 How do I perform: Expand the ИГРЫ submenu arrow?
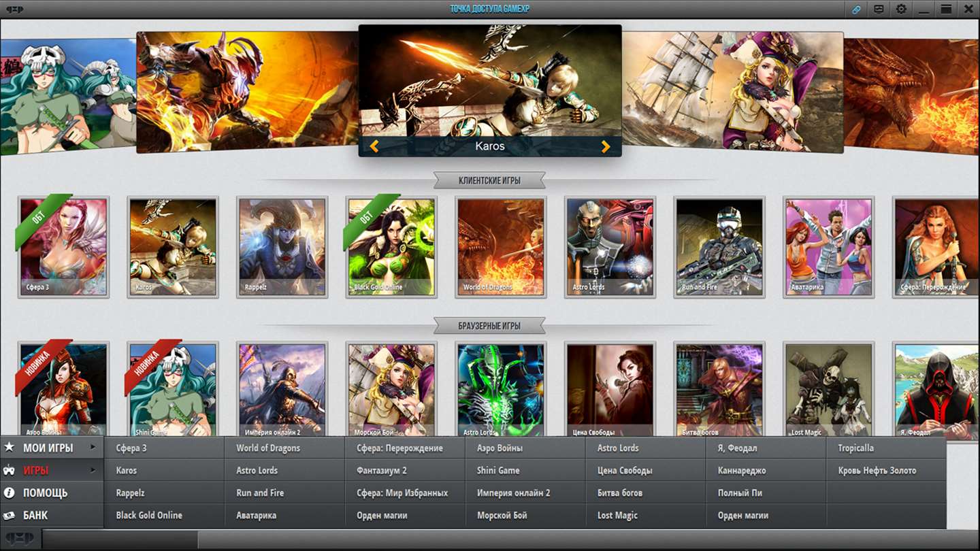93,470
